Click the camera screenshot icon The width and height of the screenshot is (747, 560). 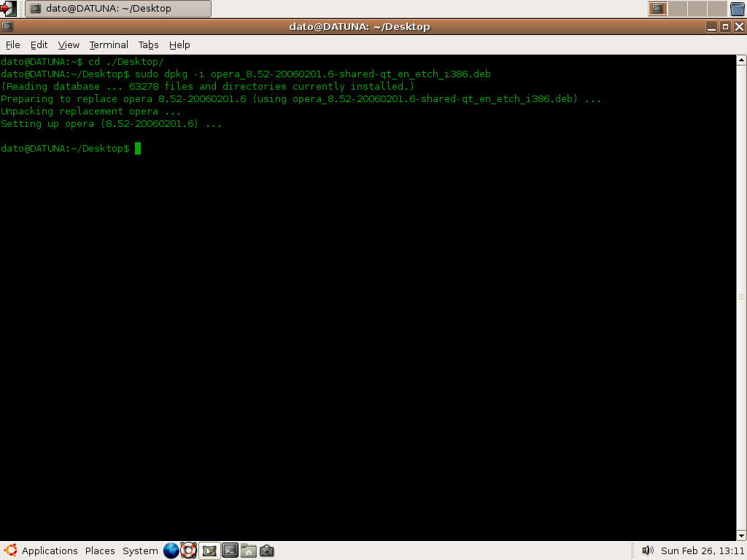267,551
